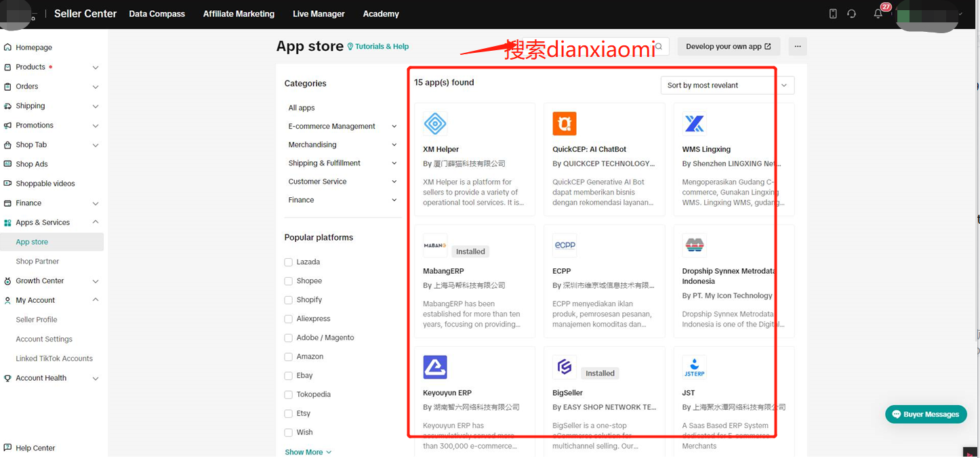Open notifications bell with 27 badge

click(x=878, y=14)
